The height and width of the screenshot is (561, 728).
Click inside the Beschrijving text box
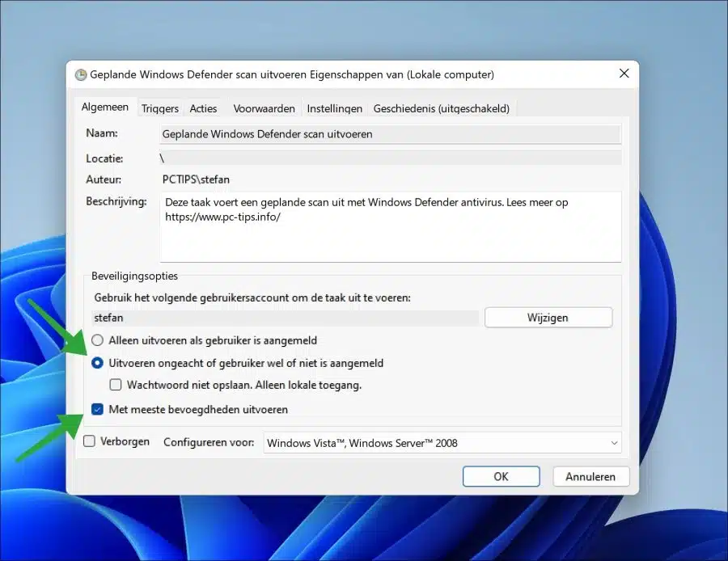point(390,227)
